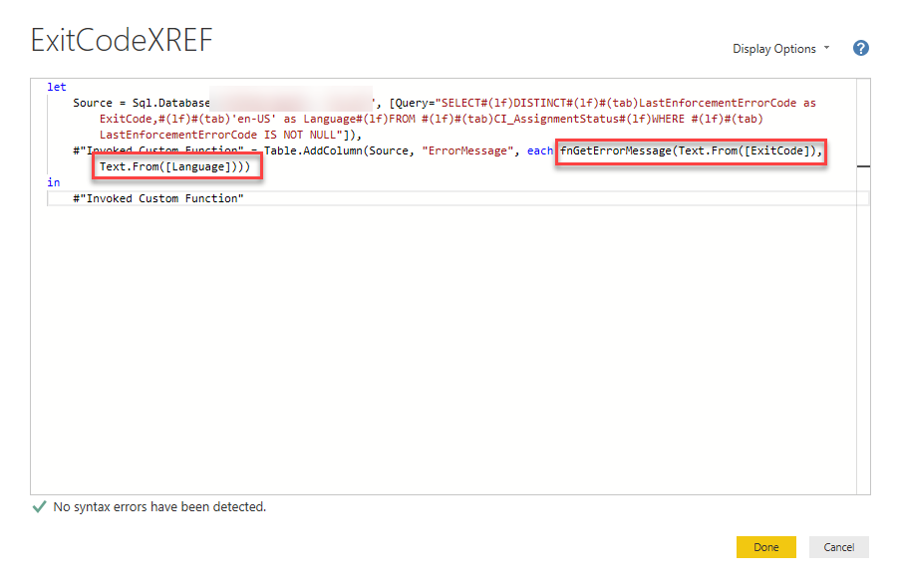899x588 pixels.
Task: Click the 'each' keyword in code
Action: click(539, 150)
